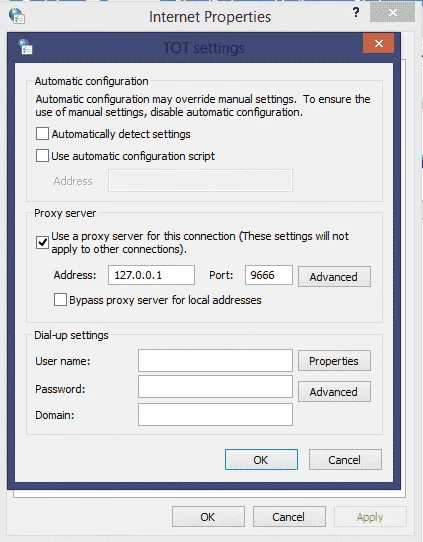Click the 'Proxy server' group label
Screen dimensions: 423x542
[65, 213]
